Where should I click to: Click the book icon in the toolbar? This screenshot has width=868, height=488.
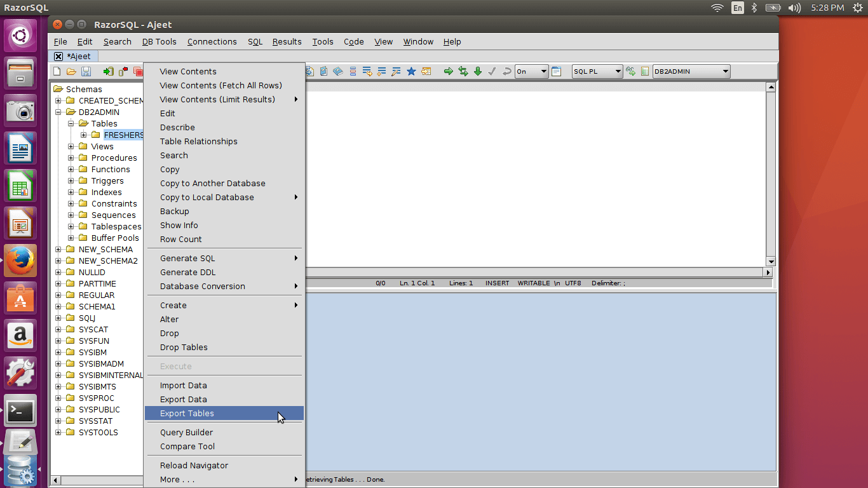[x=338, y=71]
